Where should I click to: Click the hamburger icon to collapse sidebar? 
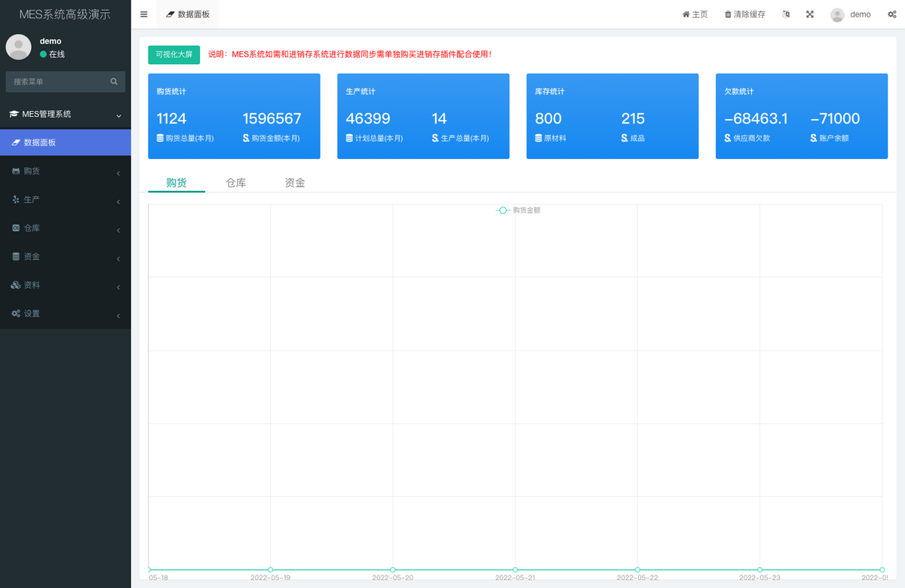point(143,14)
